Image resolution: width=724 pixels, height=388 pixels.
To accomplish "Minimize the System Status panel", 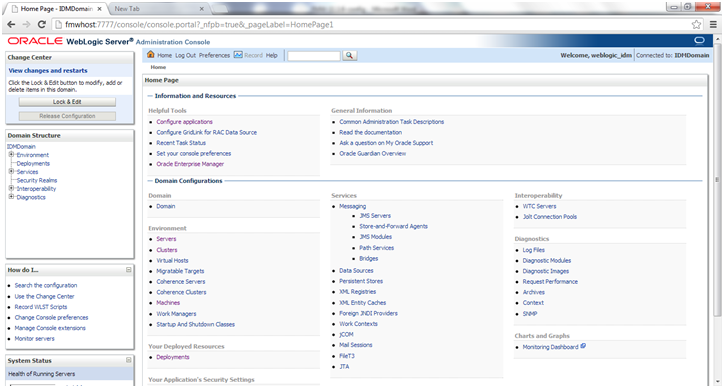I will (129, 360).
